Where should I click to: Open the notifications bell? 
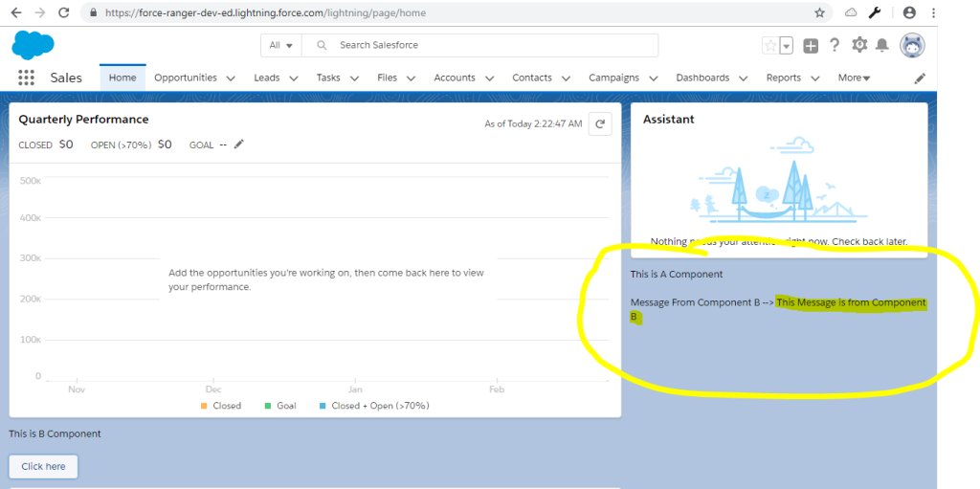click(x=882, y=45)
